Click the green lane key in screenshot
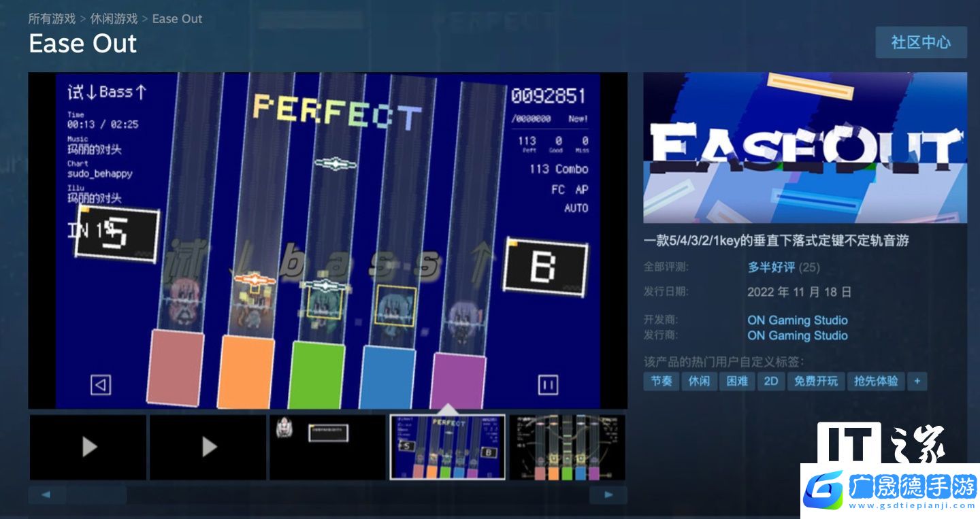The width and height of the screenshot is (980, 519). 317,375
